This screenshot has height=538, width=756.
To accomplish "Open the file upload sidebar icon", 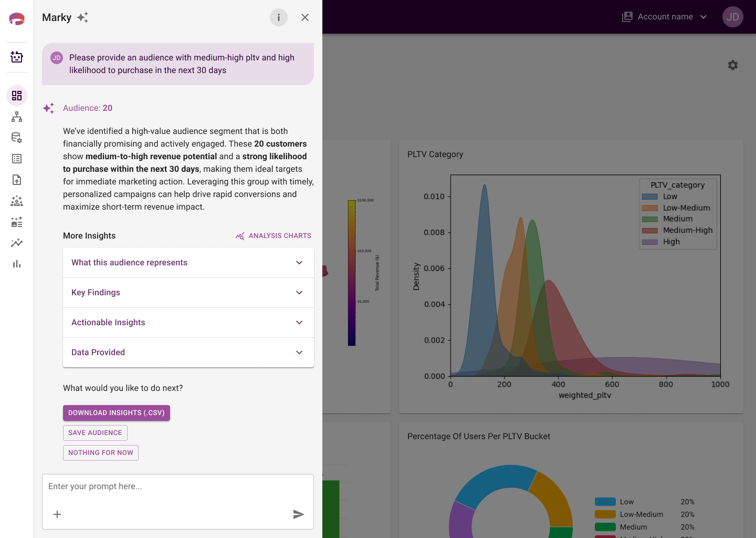I will [x=17, y=180].
